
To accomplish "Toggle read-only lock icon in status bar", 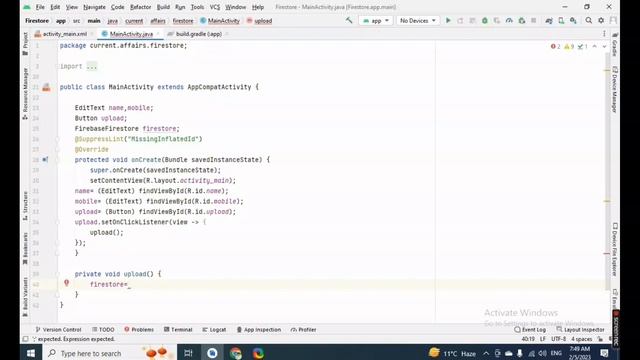I will pyautogui.click(x=600, y=339).
